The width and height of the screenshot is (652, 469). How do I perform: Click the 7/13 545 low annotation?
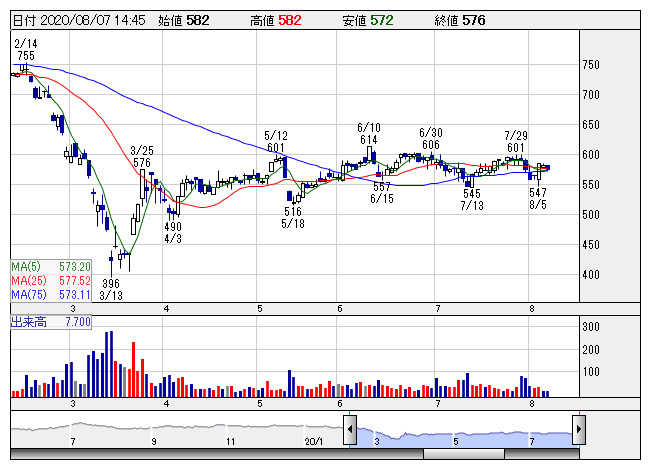click(472, 199)
